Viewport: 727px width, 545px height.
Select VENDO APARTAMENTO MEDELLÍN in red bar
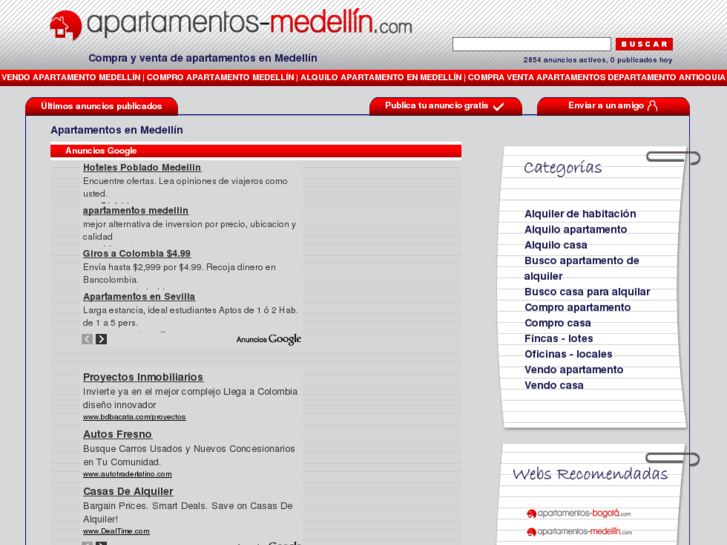[x=71, y=77]
